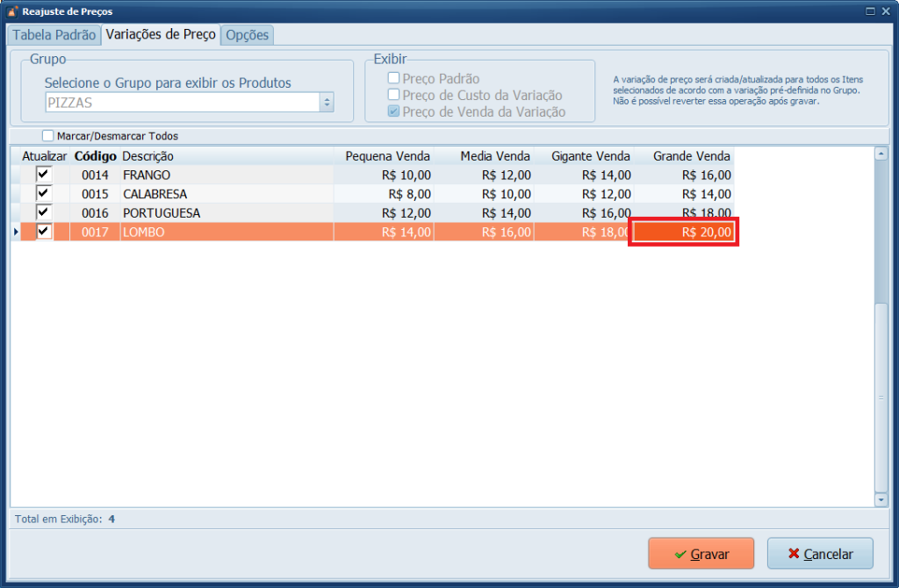Sort by the Código column header

96,156
